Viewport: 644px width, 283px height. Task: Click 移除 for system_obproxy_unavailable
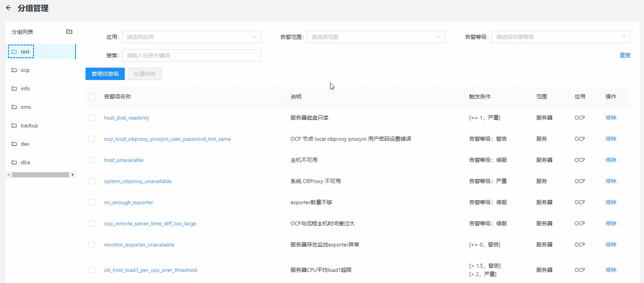pyautogui.click(x=611, y=181)
